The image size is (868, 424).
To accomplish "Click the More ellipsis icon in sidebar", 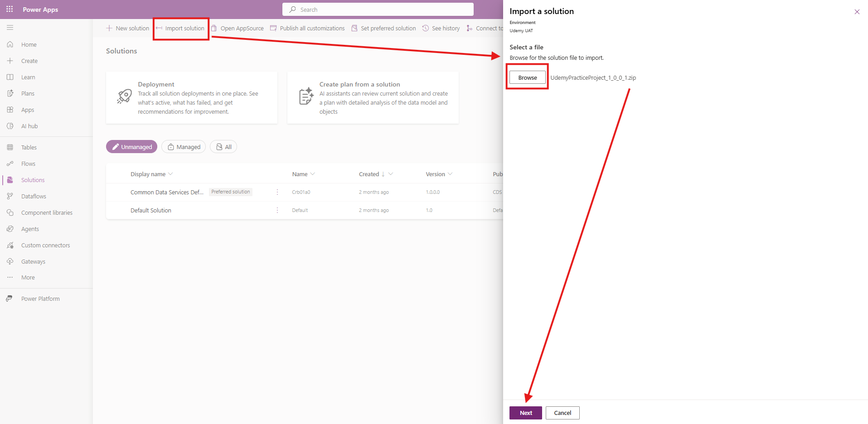I will [x=10, y=277].
